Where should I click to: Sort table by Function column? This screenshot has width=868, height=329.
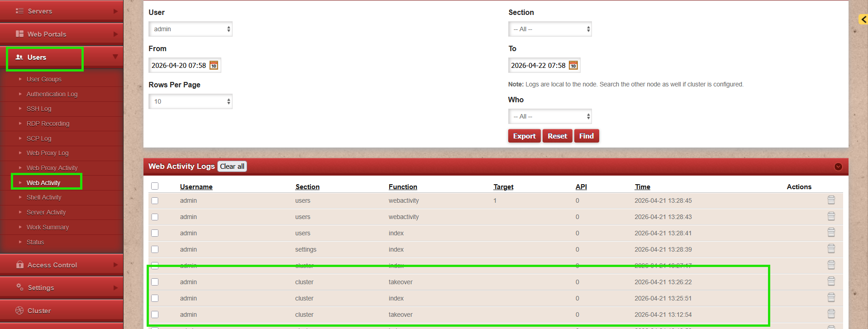click(403, 187)
